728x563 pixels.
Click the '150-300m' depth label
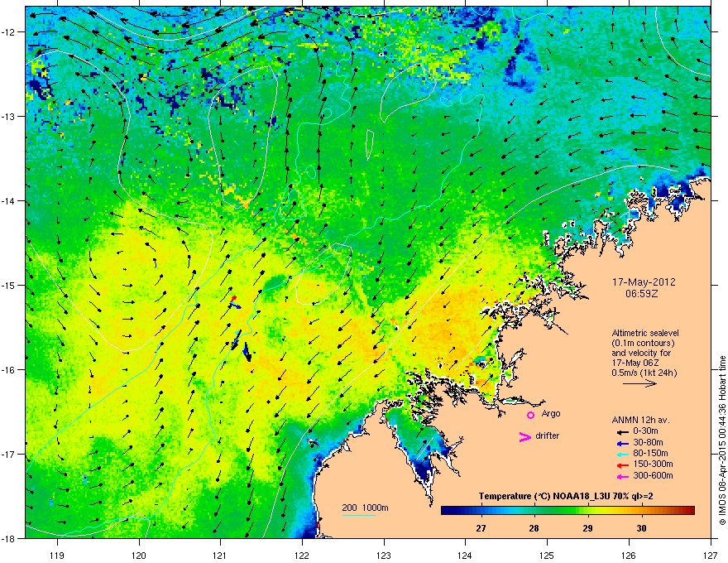click(653, 464)
